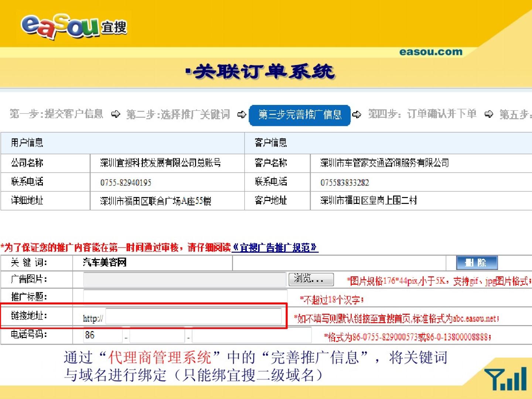Focus the 广告图片 file path field
This screenshot has height=399, width=532.
click(x=185, y=279)
